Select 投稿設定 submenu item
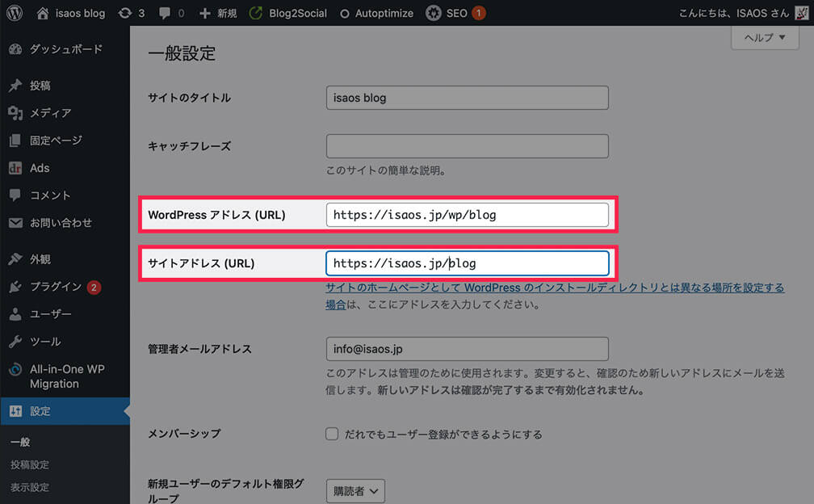This screenshot has width=814, height=504. click(30, 464)
